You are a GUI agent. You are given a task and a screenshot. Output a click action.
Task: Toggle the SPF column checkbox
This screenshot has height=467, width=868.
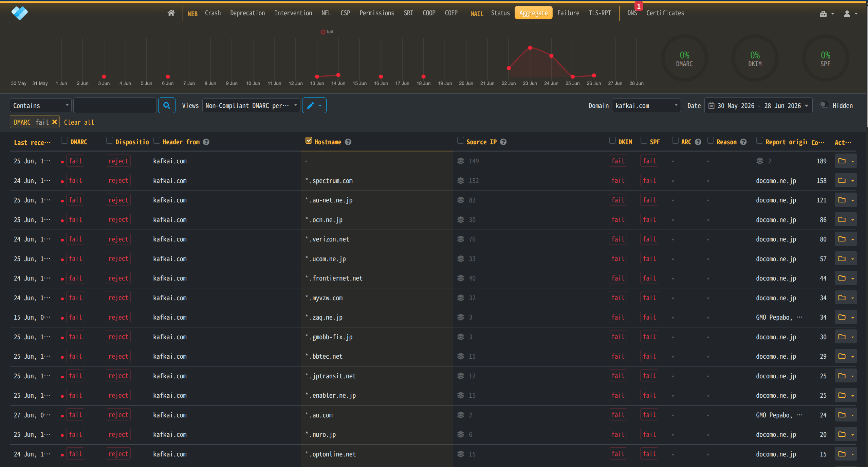coord(644,141)
